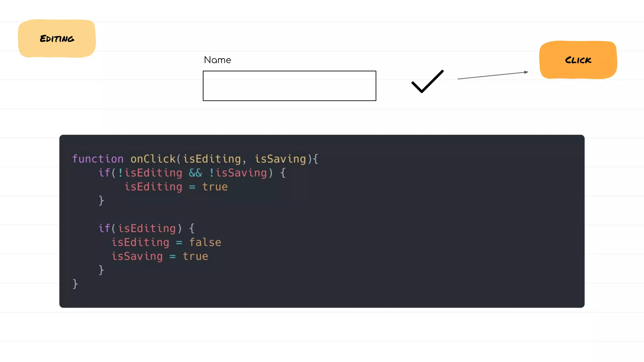Click the 'isEditing = false' code line
This screenshot has height=362, width=644.
166,242
